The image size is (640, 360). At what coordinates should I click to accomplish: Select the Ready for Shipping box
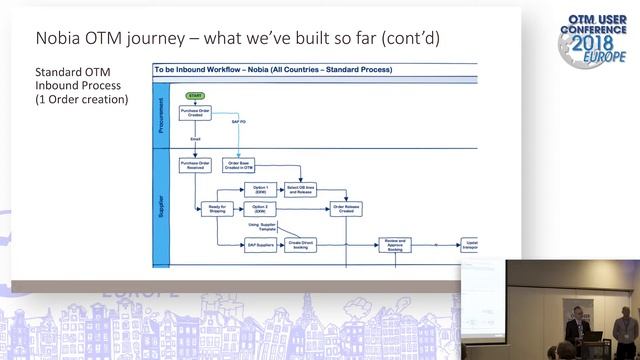[x=217, y=209]
